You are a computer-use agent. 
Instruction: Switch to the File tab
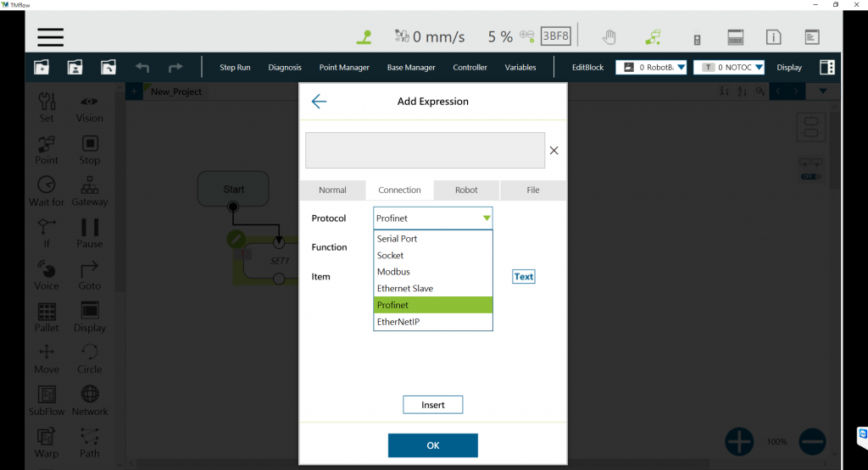(532, 190)
